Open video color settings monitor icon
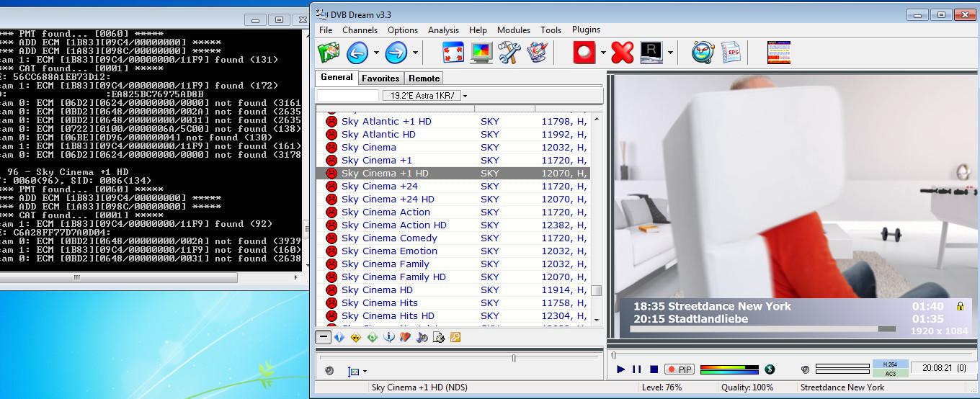This screenshot has height=399, width=980. tap(481, 53)
